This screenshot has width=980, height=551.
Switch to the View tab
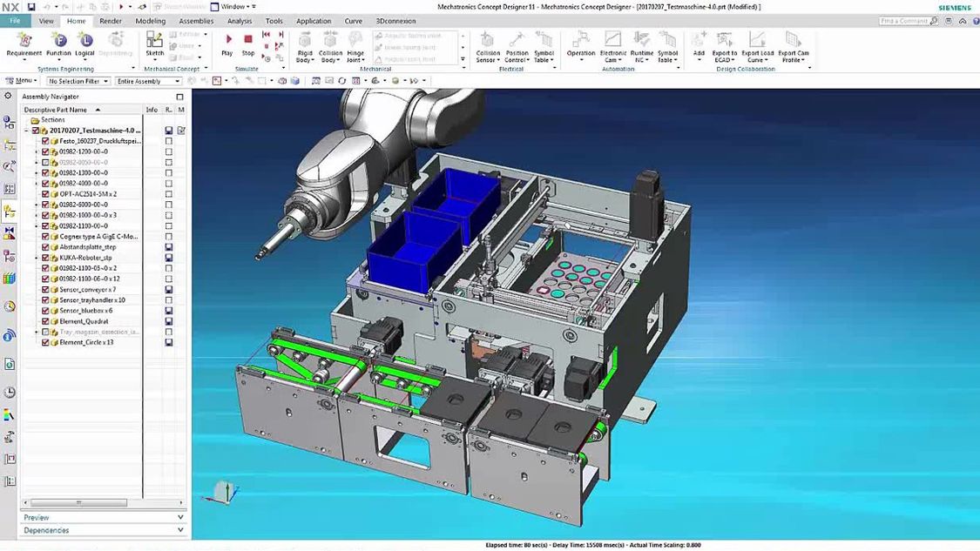point(46,21)
